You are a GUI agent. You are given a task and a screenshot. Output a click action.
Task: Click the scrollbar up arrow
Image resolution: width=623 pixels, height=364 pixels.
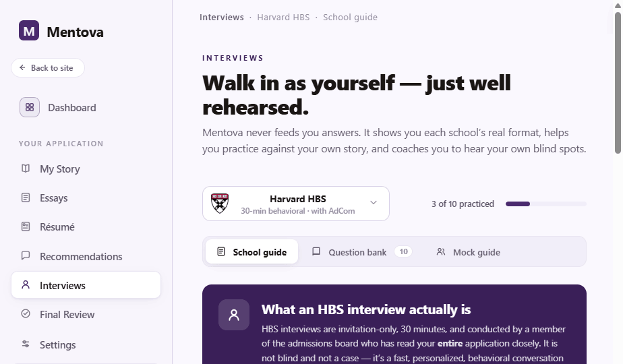coord(618,5)
